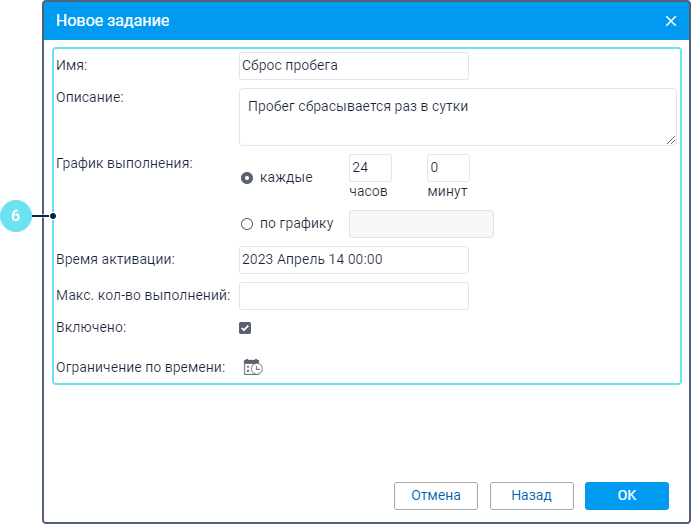This screenshot has height=524, width=691.
Task: Uncheck the Включено checkbox
Action: 245,327
